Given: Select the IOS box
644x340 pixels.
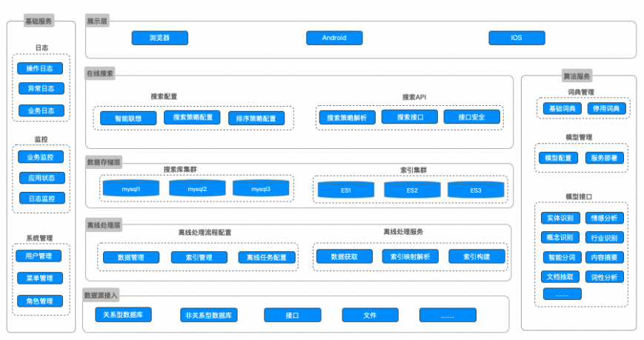Looking at the screenshot, I should point(517,38).
